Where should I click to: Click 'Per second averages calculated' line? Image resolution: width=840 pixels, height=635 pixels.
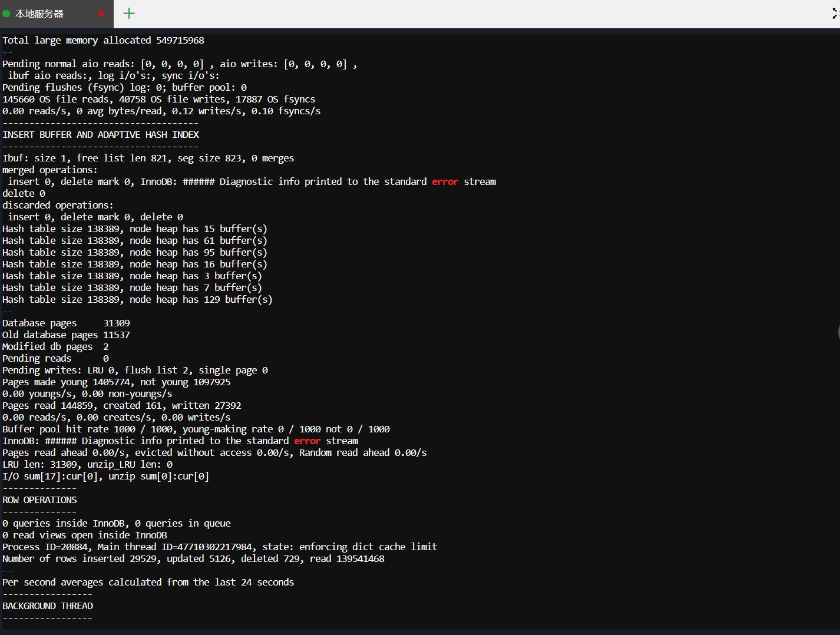(148, 582)
